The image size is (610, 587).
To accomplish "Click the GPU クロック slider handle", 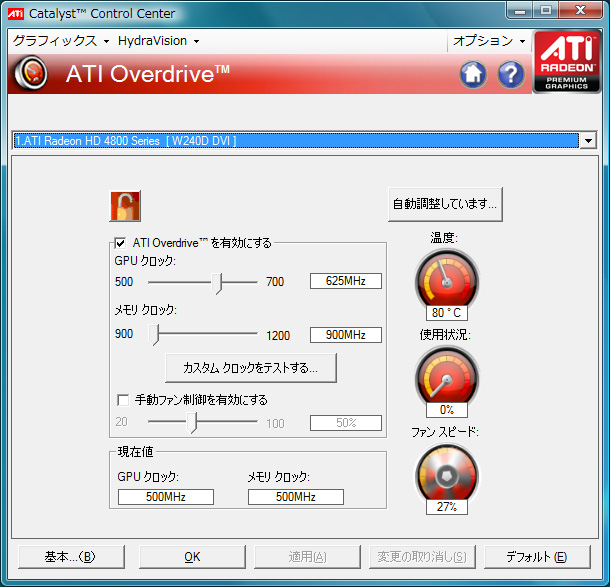I will [x=217, y=283].
